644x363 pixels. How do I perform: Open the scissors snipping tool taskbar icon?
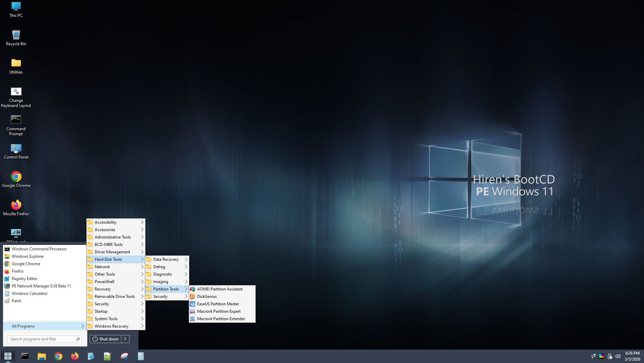[124, 356]
